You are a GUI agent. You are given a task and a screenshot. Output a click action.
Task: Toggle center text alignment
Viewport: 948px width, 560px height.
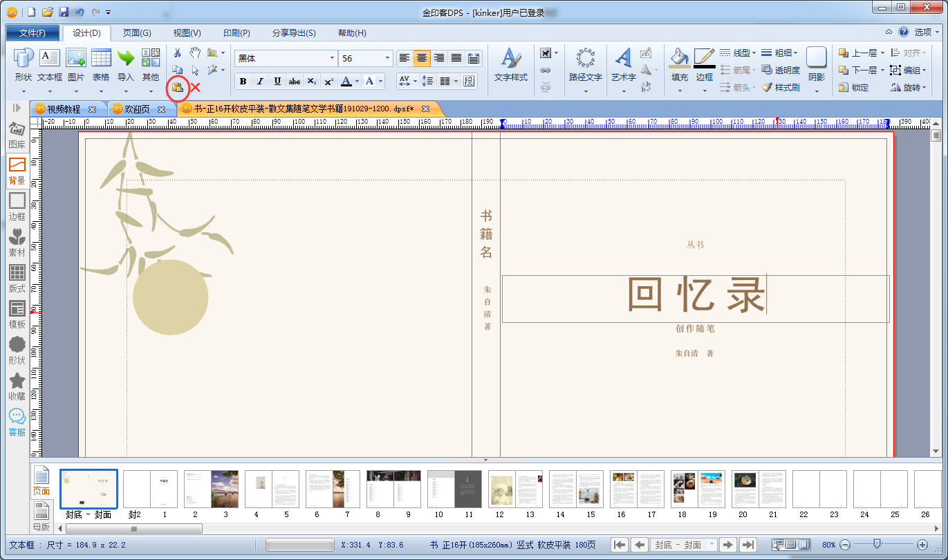point(422,58)
